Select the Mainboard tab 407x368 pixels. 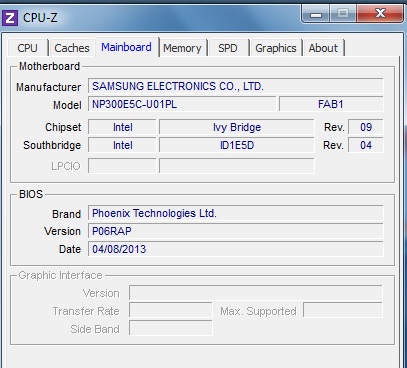(x=127, y=47)
